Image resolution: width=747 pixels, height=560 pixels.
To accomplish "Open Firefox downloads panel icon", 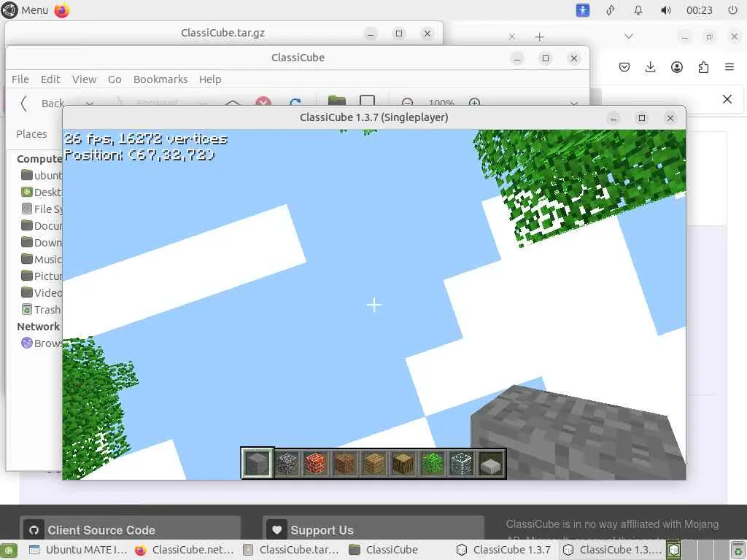I will coord(650,67).
